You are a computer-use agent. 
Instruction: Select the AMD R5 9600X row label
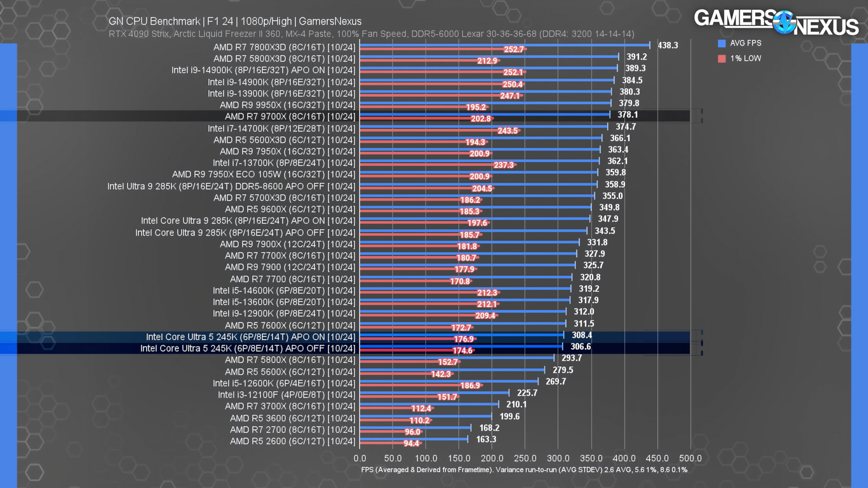290,209
